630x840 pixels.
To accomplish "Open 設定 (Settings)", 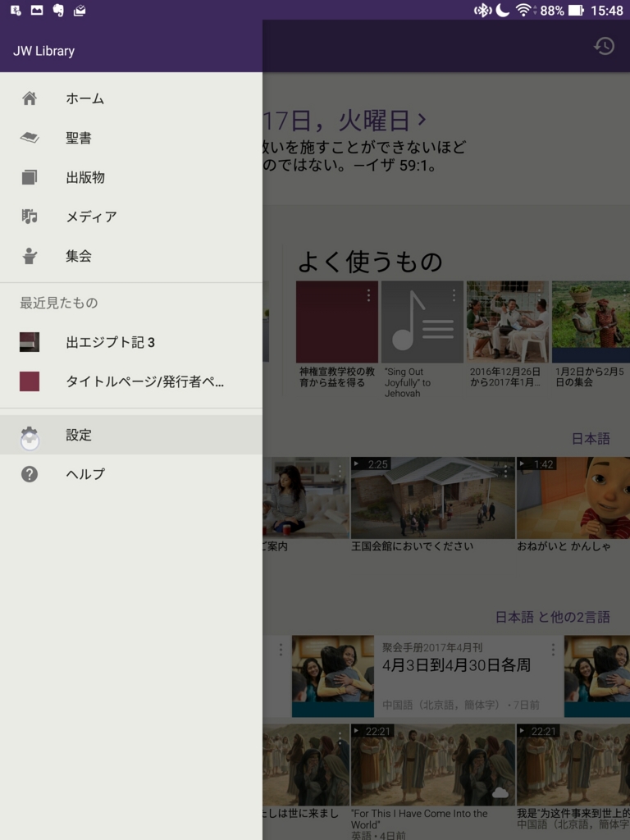I will tap(130, 435).
